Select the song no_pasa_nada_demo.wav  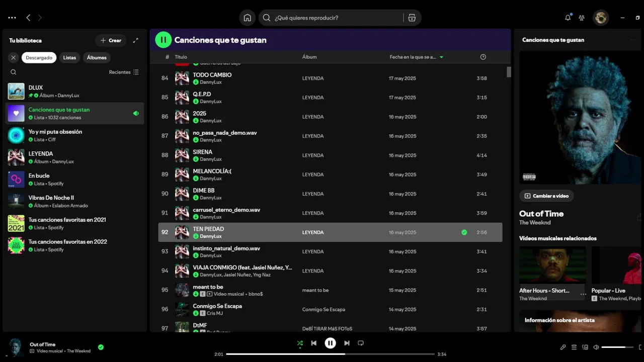coord(330,136)
